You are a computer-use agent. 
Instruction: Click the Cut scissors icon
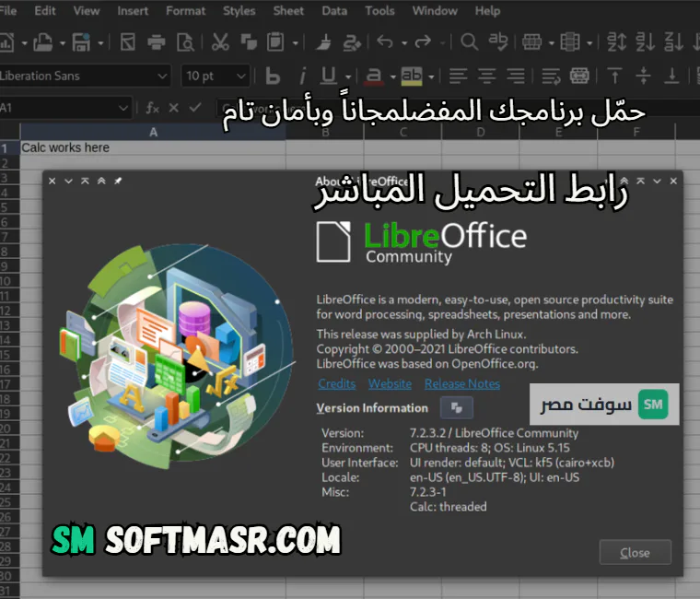point(220,42)
